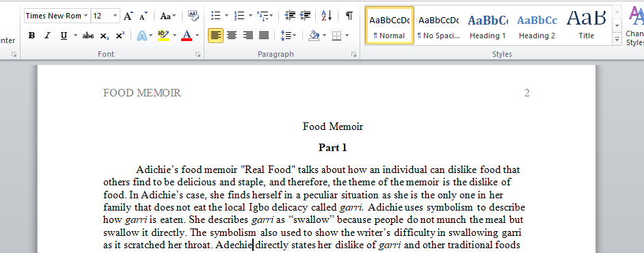Select Align Text Right
This screenshot has width=644, height=253.
click(247, 36)
